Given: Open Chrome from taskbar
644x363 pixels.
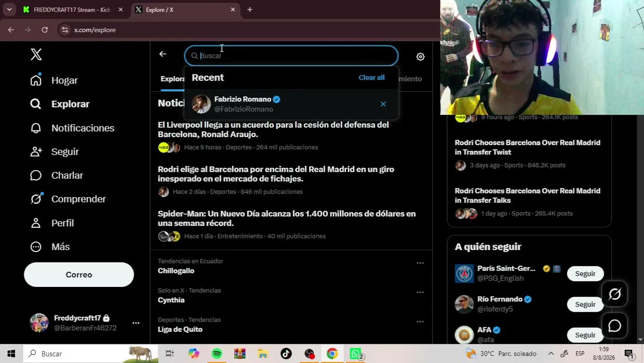Looking at the screenshot, I should (x=332, y=354).
